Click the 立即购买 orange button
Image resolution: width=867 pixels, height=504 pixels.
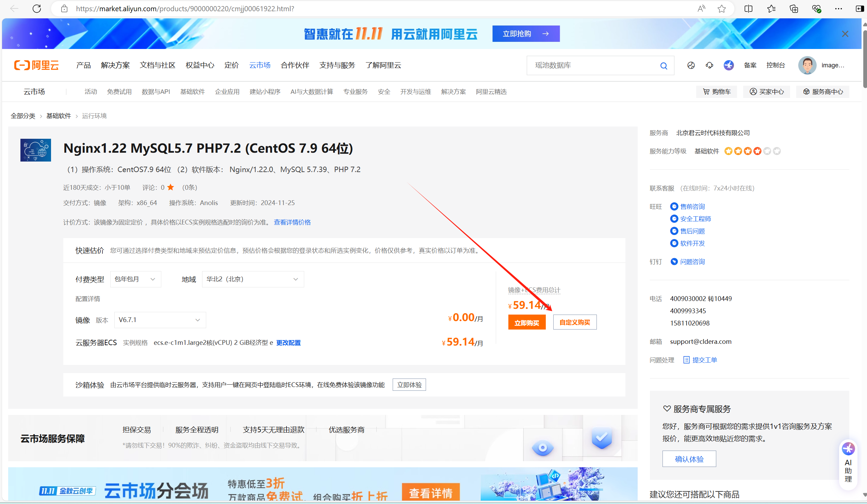[526, 322]
